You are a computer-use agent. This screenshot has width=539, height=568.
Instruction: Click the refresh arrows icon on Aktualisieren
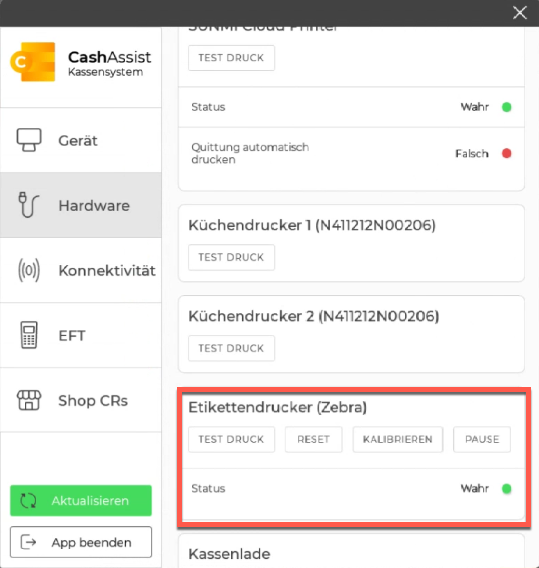(x=28, y=501)
